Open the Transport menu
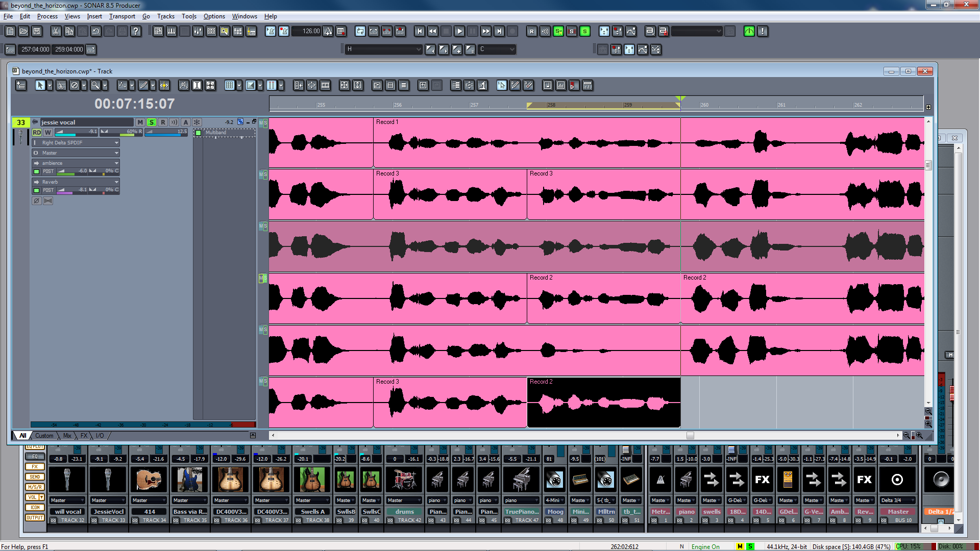The image size is (980, 551). point(122,16)
